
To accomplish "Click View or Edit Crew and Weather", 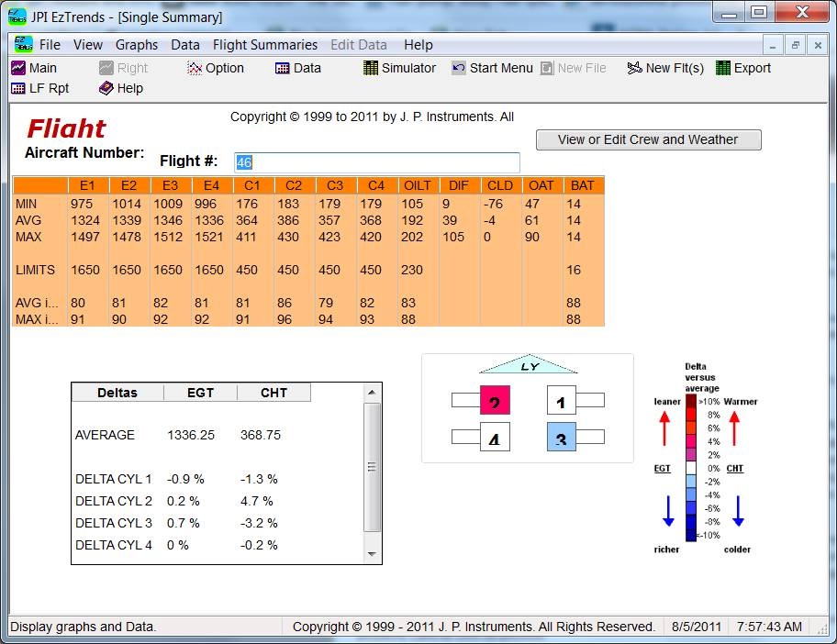I will pos(648,139).
